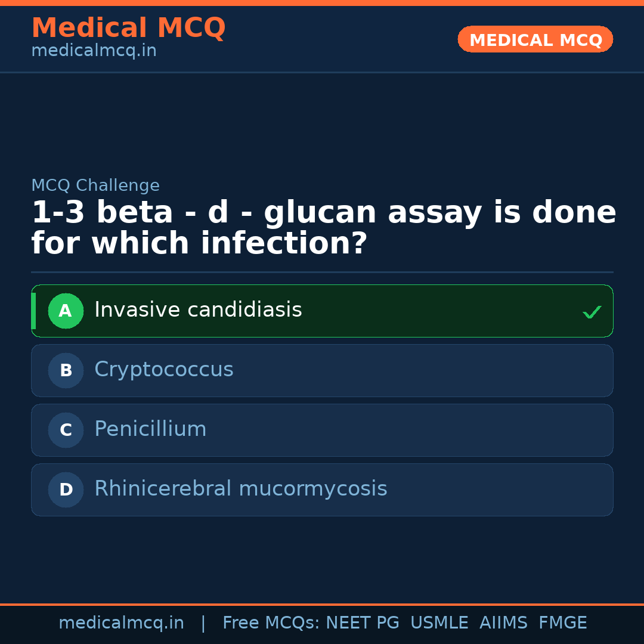Open the medicalmcq.in link in the footer

click(x=121, y=623)
